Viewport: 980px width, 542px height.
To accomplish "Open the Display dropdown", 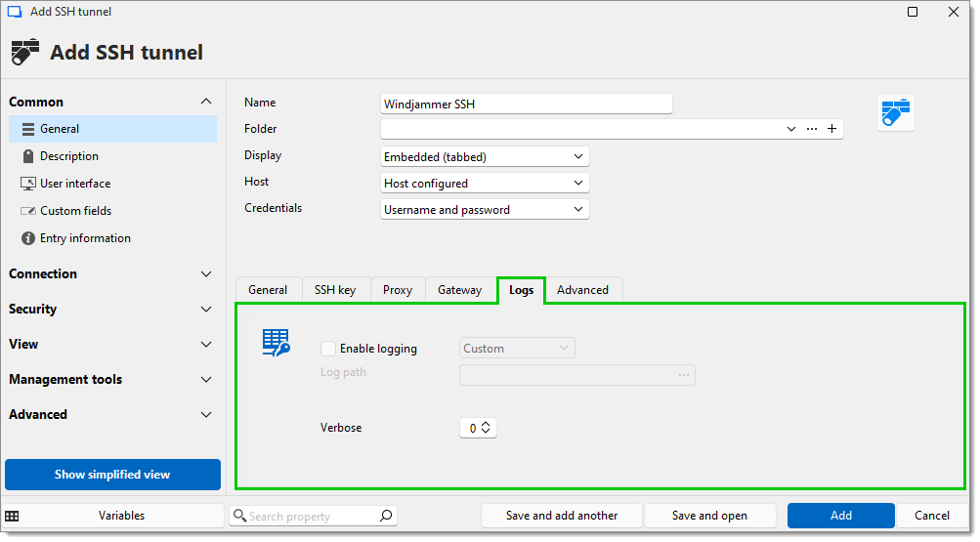I will coord(485,156).
